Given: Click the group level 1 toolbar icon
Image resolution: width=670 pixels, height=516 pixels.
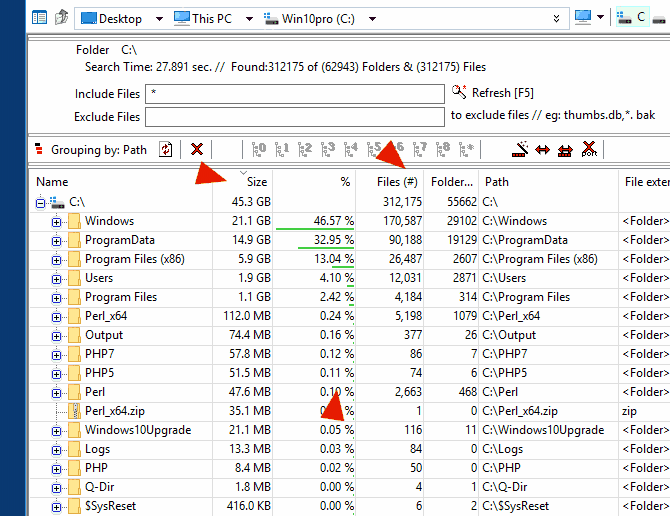Looking at the screenshot, I should [283, 150].
